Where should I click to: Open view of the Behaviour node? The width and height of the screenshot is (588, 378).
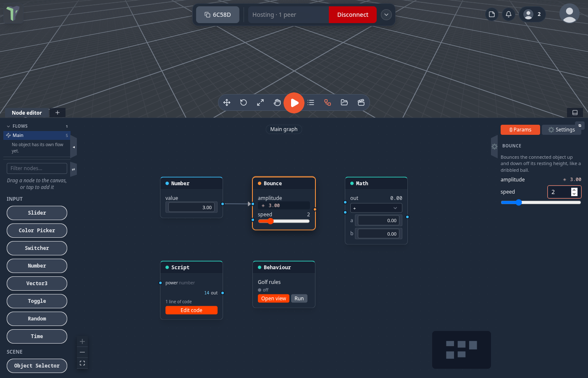click(x=273, y=299)
